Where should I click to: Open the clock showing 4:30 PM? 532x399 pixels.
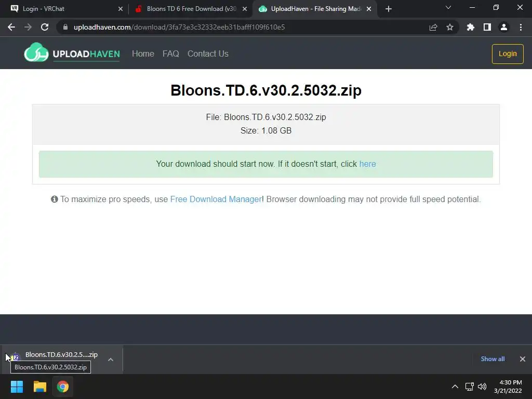point(508,387)
